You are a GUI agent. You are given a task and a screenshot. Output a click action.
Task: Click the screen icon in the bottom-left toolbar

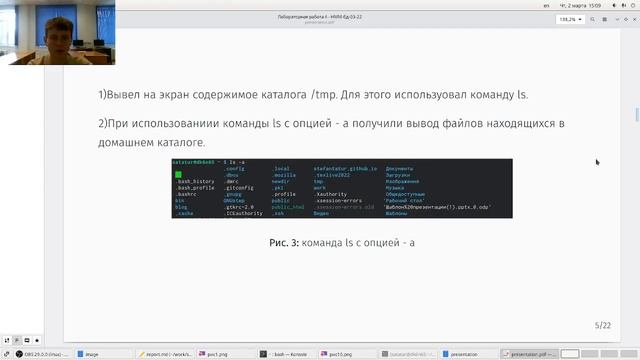pos(27,340)
